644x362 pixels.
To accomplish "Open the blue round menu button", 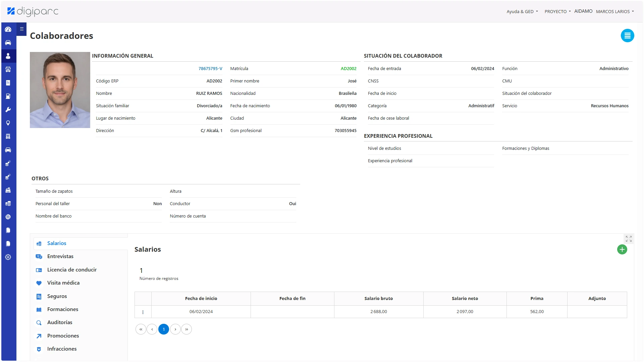I will 627,36.
